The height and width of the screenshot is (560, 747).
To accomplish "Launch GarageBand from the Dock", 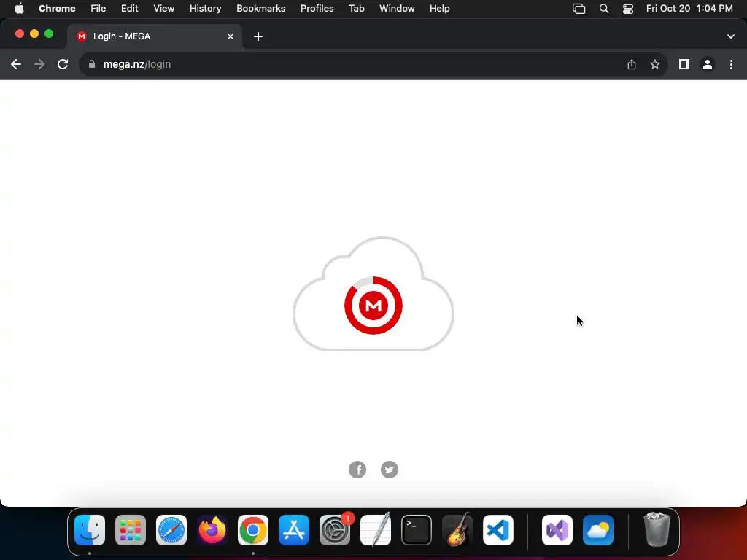I will coord(457,530).
